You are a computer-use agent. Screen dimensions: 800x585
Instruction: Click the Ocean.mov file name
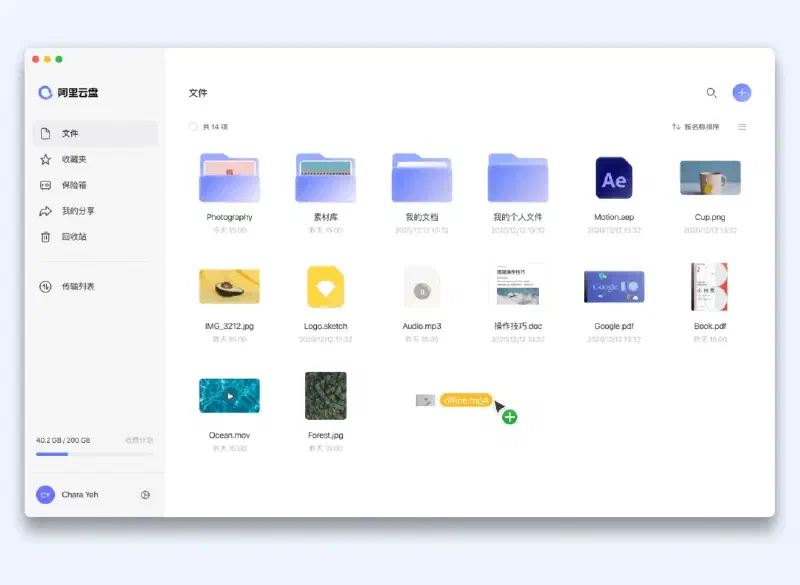(230, 435)
